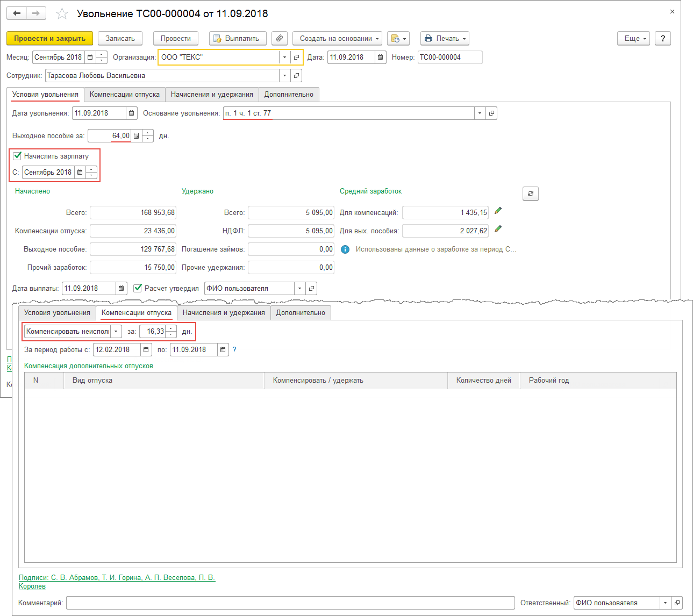
Task: Edit average earnings for severance pay pencil
Action: pos(498,229)
